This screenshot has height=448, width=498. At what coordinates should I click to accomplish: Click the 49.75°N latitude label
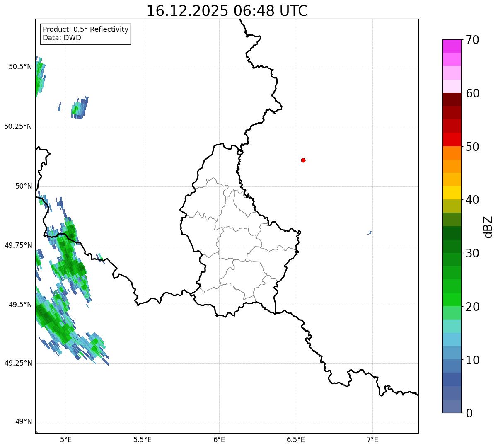pyautogui.click(x=18, y=245)
